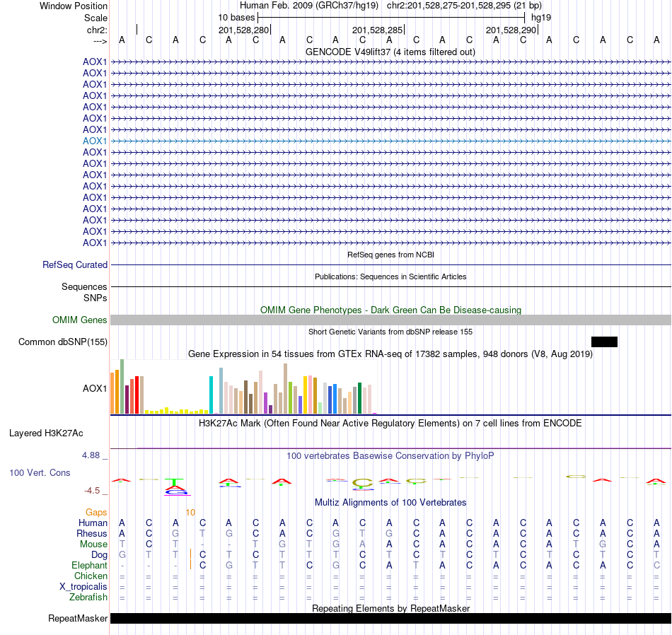
Task: Click the '10 bases' scale text
Action: [x=236, y=18]
